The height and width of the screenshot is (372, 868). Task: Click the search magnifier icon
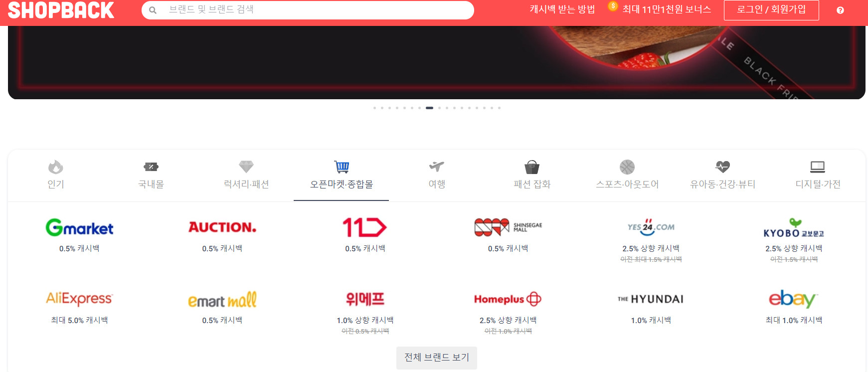[x=153, y=10]
